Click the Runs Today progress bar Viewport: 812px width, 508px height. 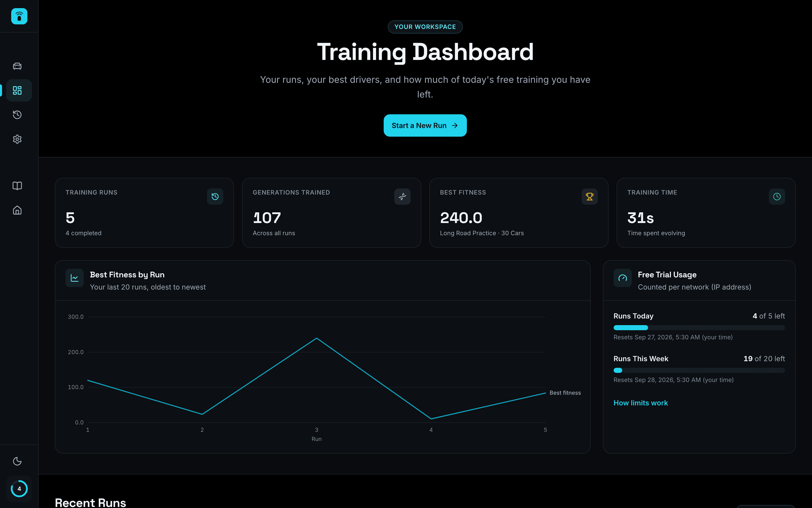699,328
